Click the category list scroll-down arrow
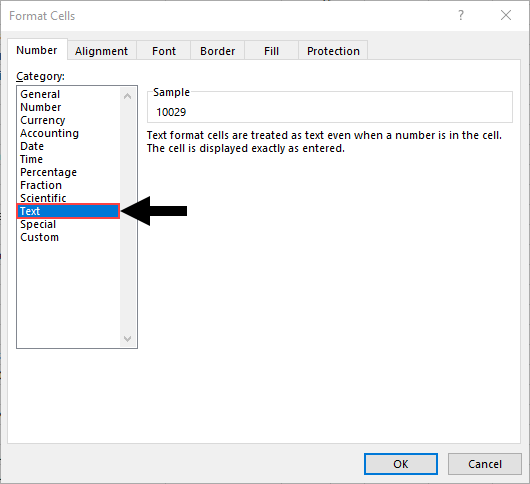This screenshot has width=530, height=484. 127,338
